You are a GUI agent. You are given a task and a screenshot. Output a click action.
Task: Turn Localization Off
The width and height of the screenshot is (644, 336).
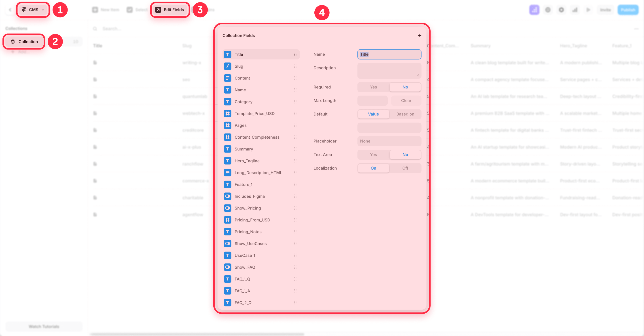[405, 168]
